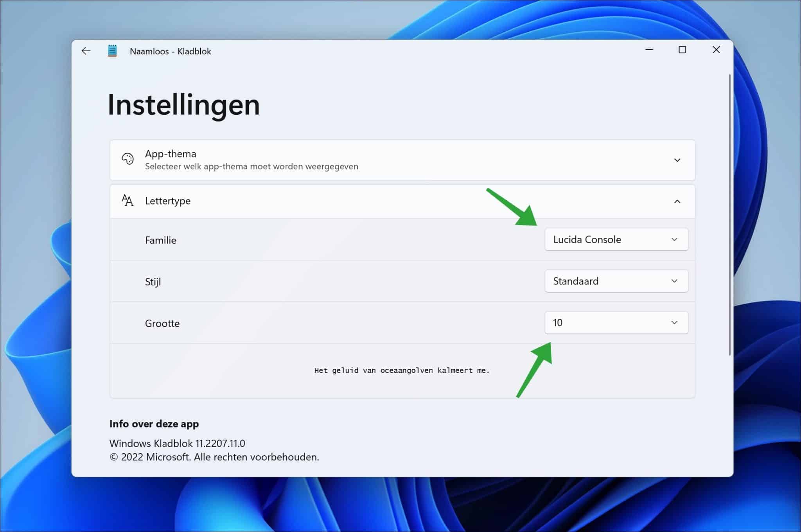
Task: Click the Stijl label
Action: tap(153, 282)
